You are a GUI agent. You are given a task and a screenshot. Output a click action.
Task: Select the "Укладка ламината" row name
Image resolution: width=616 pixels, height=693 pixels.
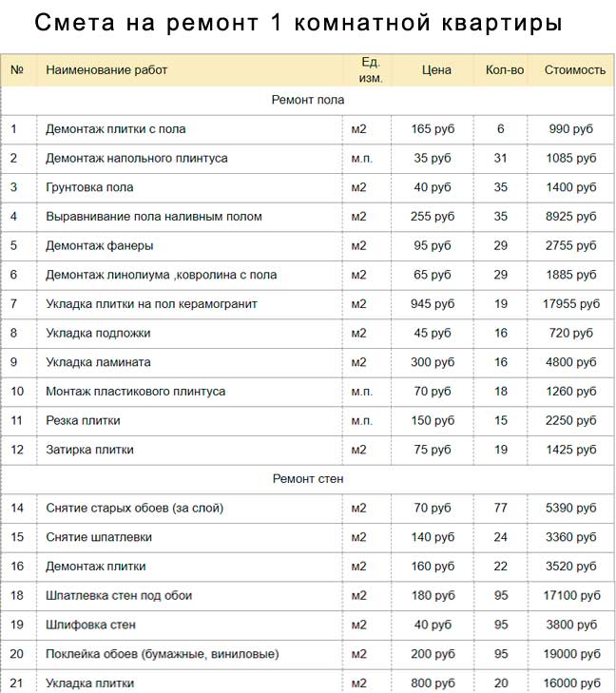pyautogui.click(x=98, y=362)
